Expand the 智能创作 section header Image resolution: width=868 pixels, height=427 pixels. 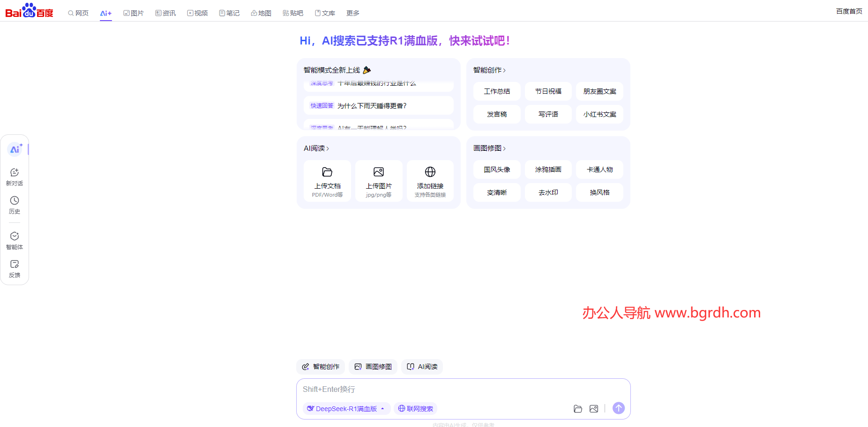[x=489, y=70]
